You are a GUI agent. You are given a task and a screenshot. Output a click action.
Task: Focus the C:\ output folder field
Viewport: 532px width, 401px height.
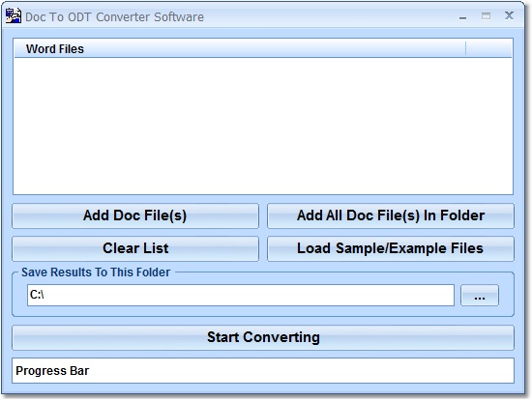(x=241, y=296)
